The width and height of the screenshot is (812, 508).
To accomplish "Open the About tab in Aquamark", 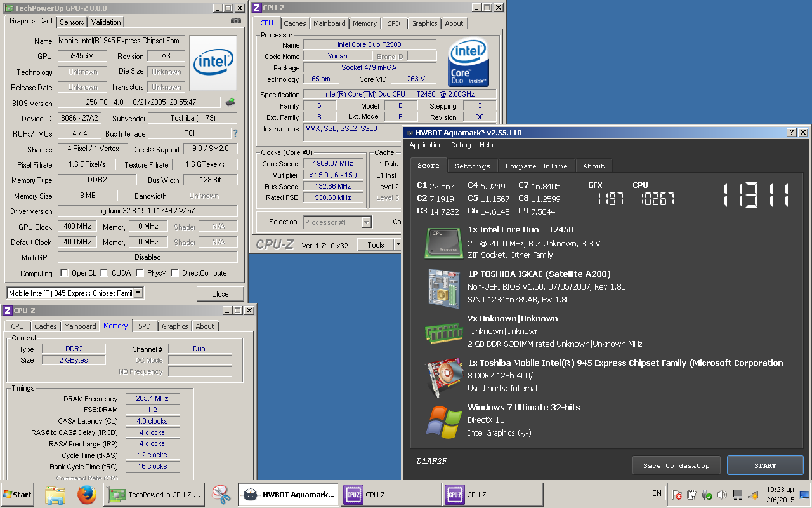I will click(x=594, y=166).
